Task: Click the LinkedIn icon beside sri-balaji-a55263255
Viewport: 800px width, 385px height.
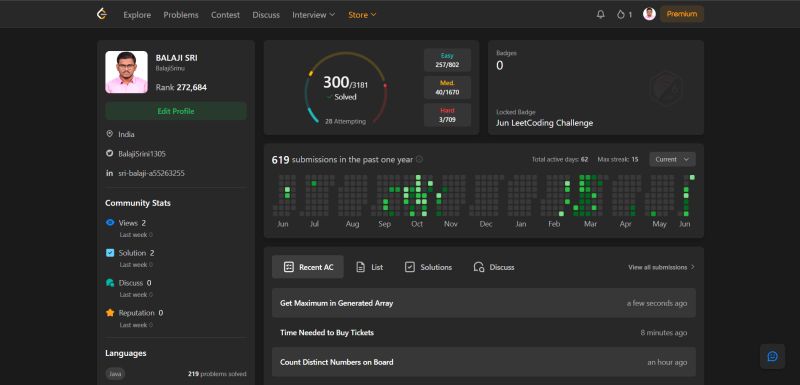Action: click(109, 173)
